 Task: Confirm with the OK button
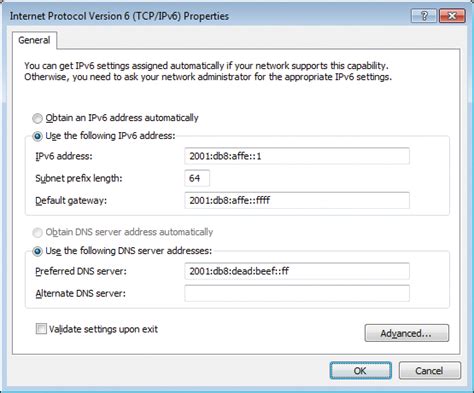(x=360, y=370)
